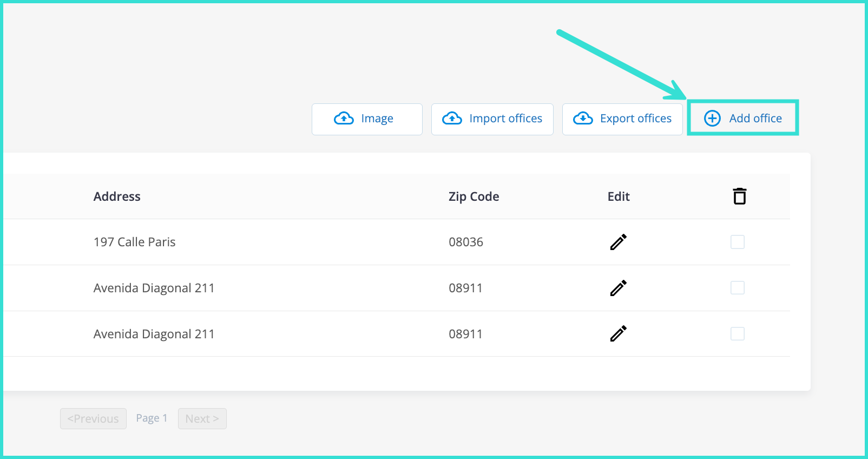Click the 08911 zip code in last row
868x459 pixels.
[465, 334]
